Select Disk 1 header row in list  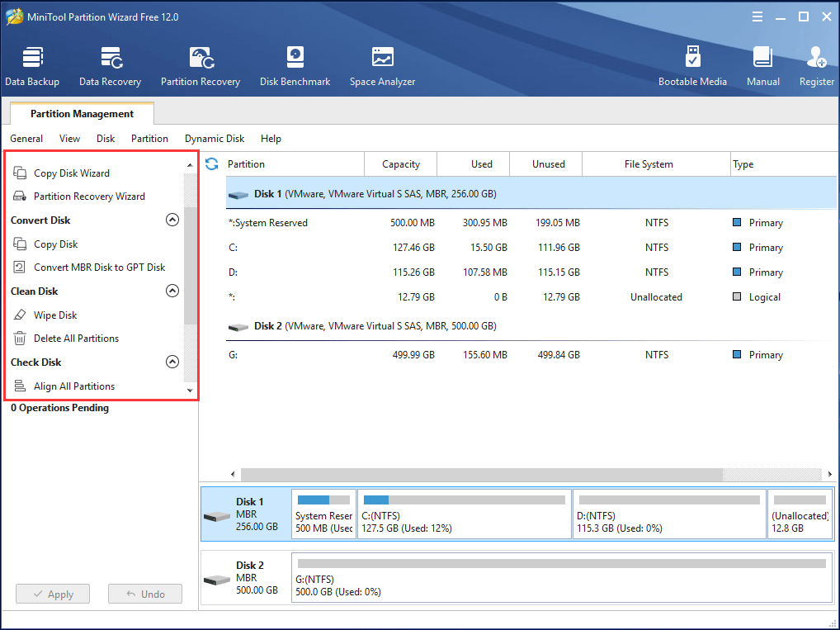pos(531,193)
